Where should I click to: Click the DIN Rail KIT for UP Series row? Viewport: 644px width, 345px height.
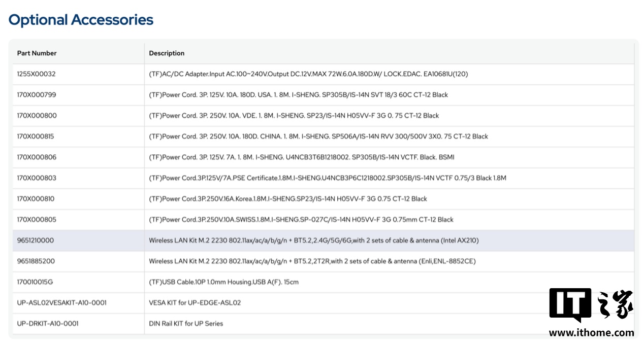tap(185, 323)
